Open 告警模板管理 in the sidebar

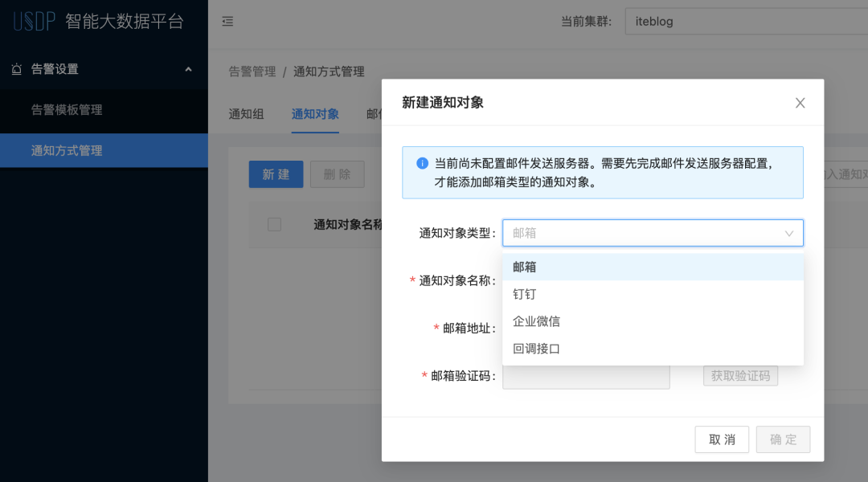pyautogui.click(x=67, y=109)
